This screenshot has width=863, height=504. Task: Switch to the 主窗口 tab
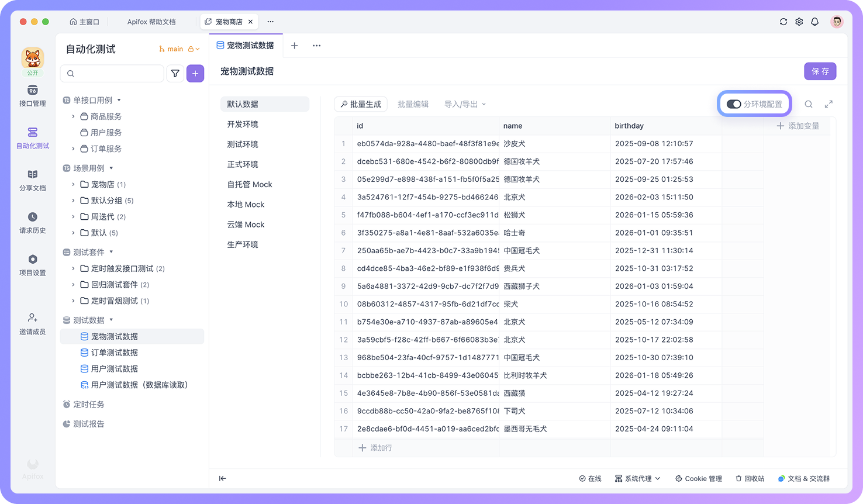(x=84, y=22)
